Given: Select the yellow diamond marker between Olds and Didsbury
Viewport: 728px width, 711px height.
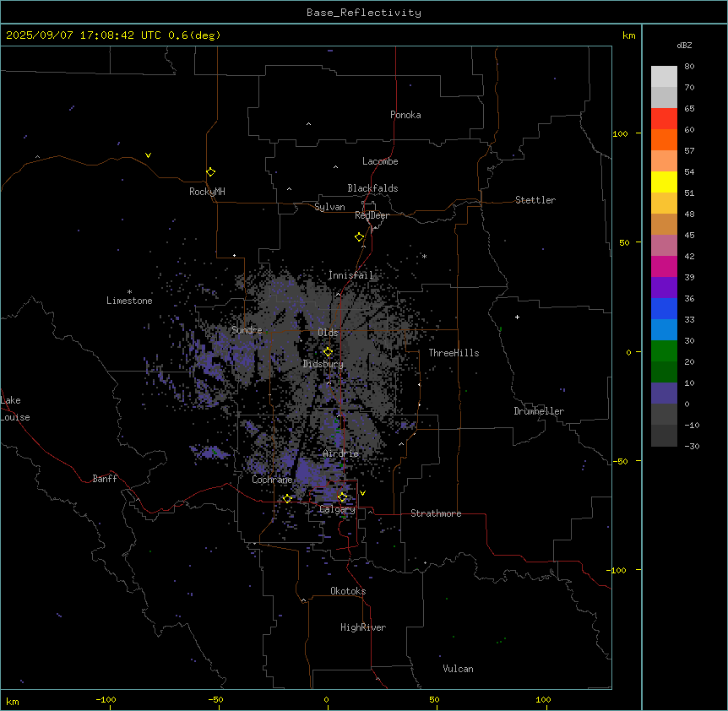Looking at the screenshot, I should pyautogui.click(x=328, y=351).
